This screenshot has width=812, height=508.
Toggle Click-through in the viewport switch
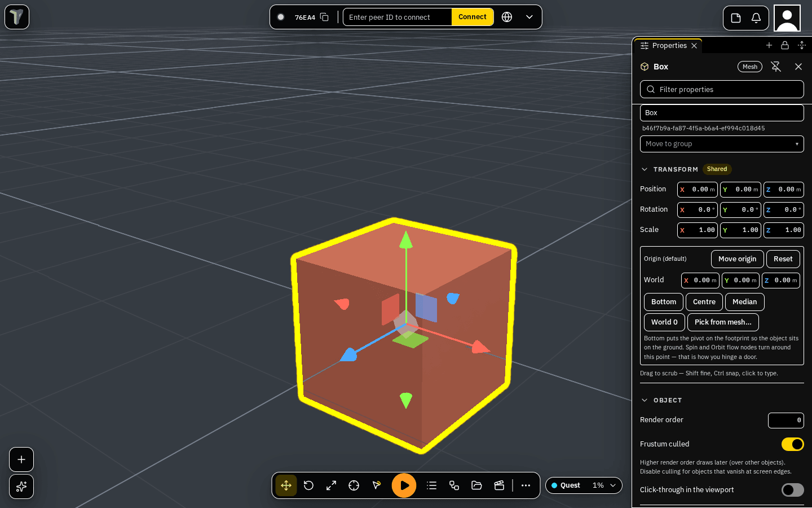[793, 490]
